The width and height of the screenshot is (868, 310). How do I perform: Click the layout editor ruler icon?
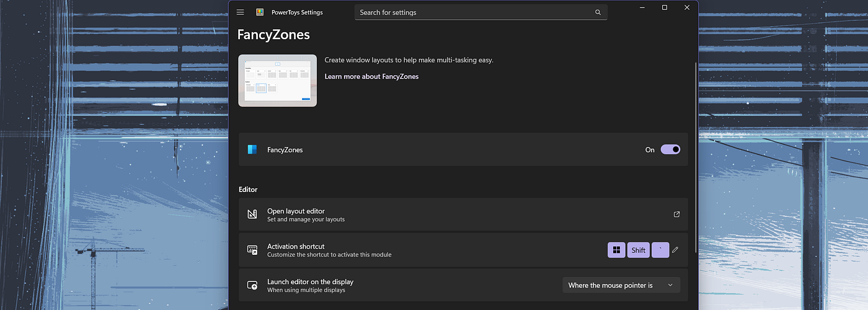tap(252, 215)
